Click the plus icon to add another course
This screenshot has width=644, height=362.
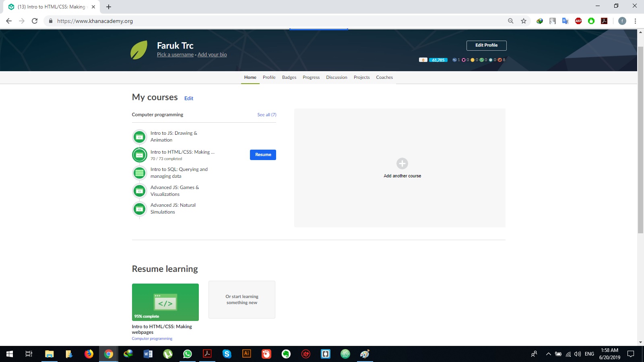coord(402,163)
